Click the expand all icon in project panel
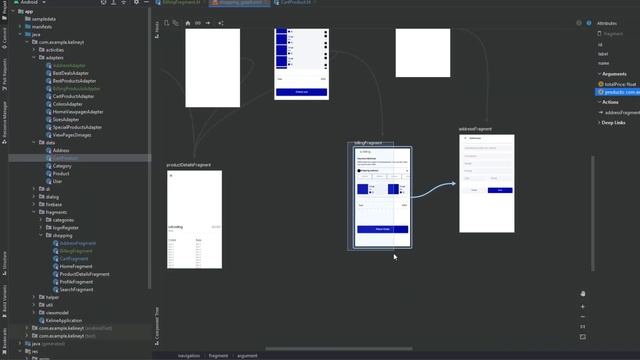The width and height of the screenshot is (640, 360). click(x=114, y=2)
